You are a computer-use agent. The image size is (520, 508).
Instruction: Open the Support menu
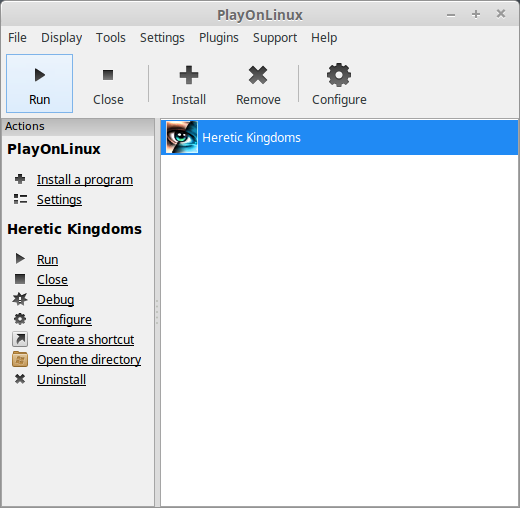tap(275, 38)
